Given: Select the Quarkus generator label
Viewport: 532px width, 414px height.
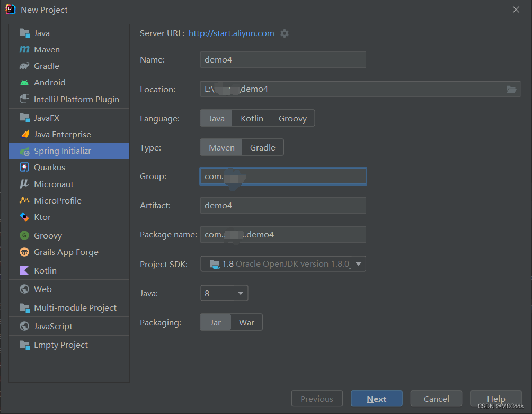Looking at the screenshot, I should (x=49, y=168).
